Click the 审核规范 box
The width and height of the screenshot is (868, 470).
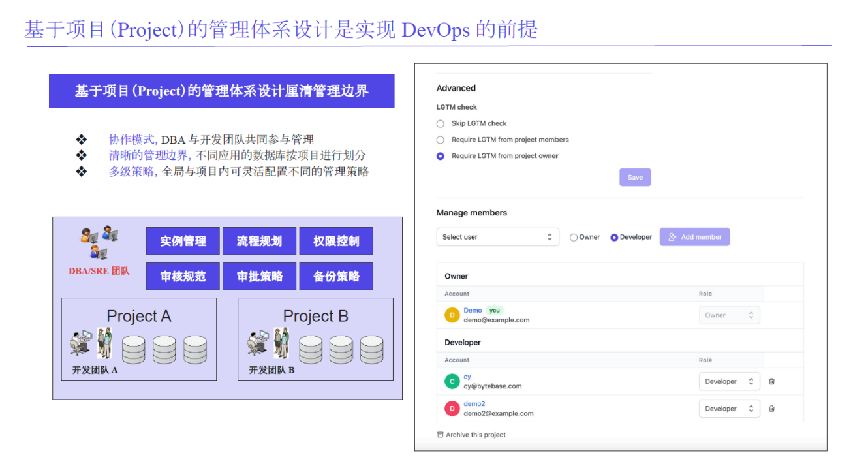[183, 276]
